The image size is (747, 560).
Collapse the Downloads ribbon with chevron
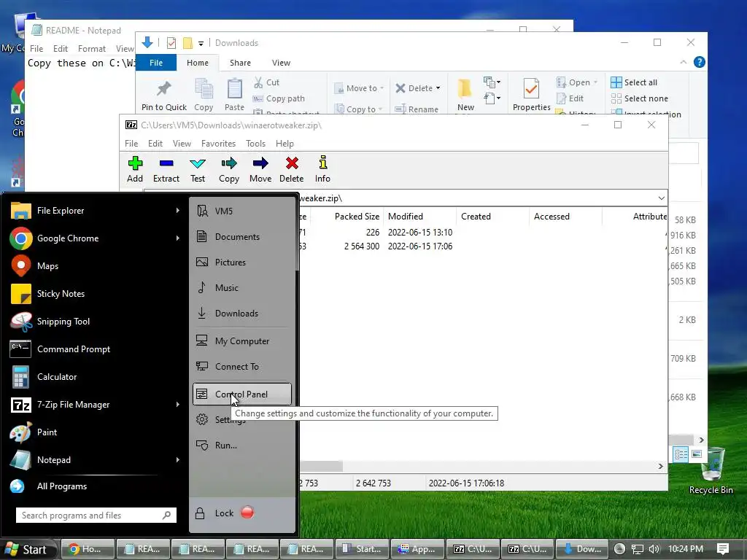click(x=683, y=63)
